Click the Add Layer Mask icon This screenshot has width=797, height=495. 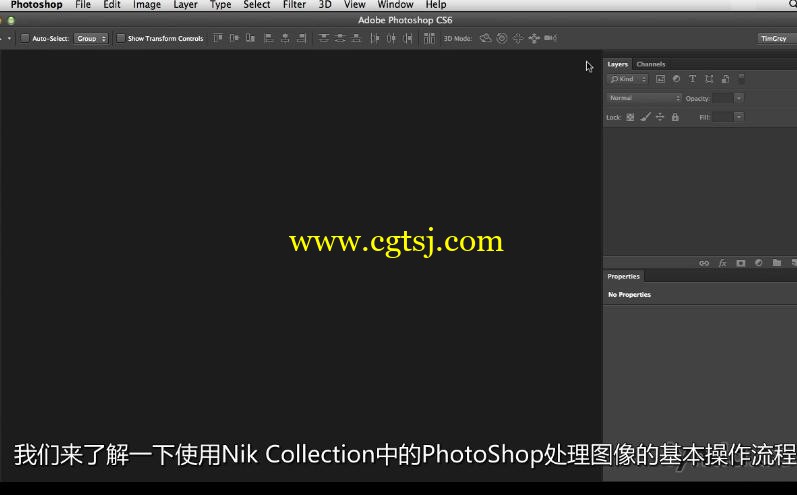[741, 263]
